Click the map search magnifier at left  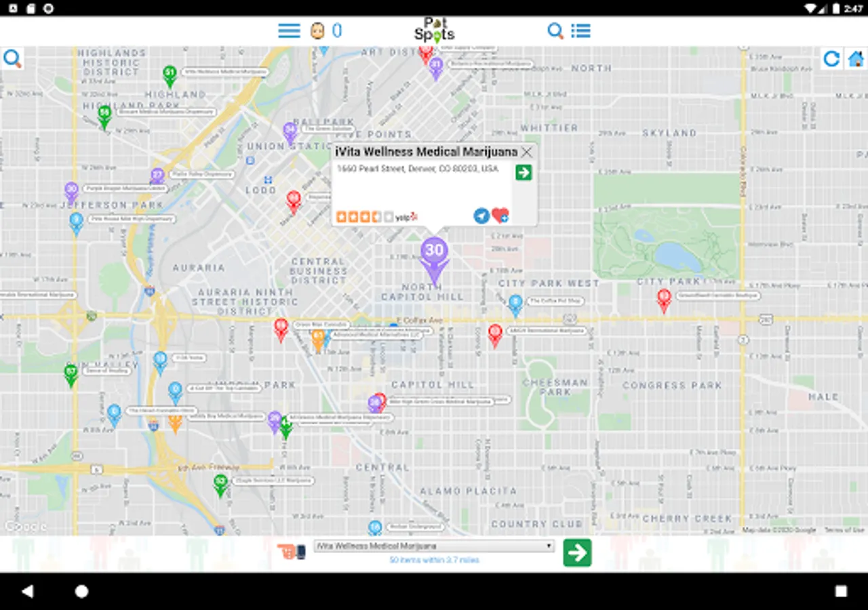point(12,58)
